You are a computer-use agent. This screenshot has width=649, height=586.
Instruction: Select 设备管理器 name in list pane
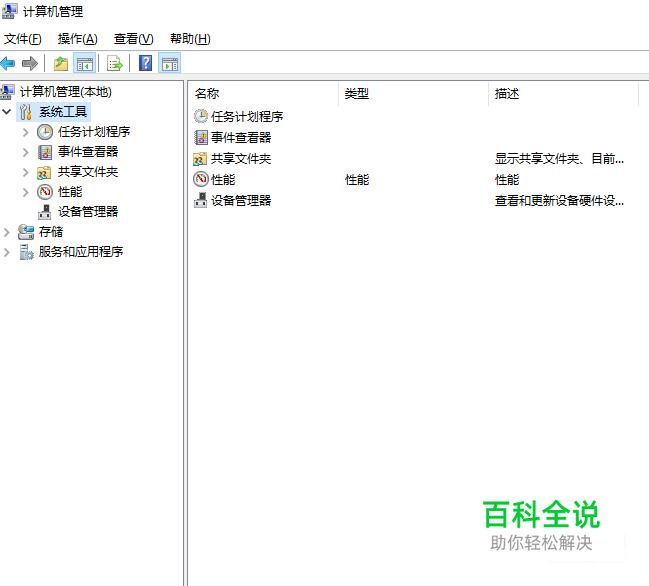241,201
